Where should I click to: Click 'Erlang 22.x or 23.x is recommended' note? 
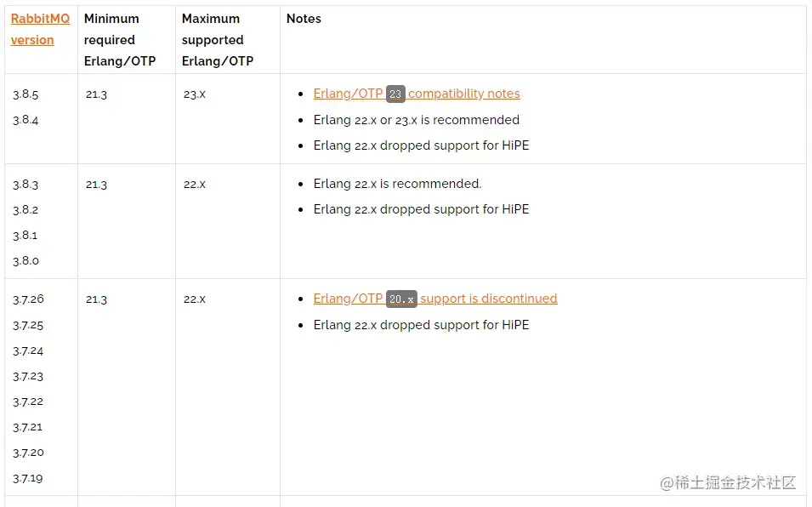[417, 120]
